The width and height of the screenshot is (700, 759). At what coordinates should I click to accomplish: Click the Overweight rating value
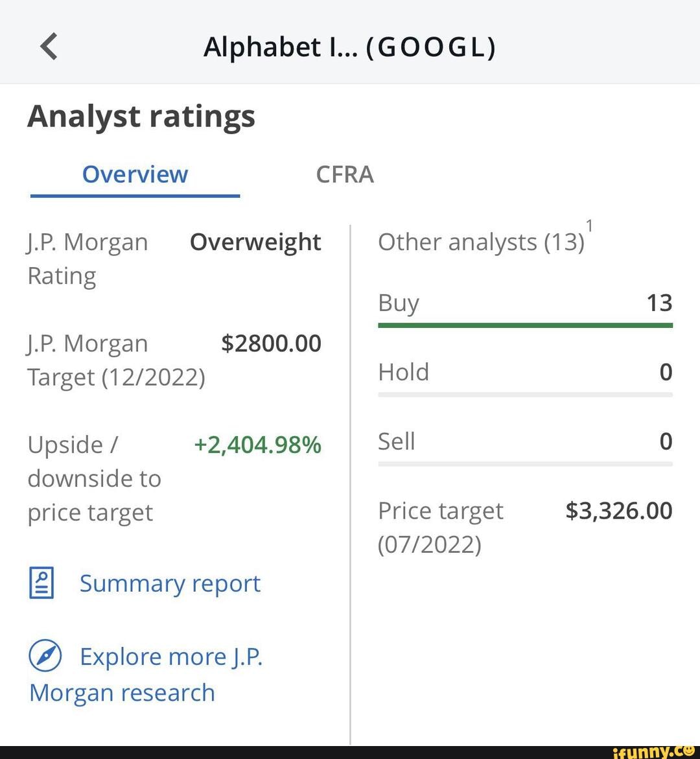pos(255,242)
